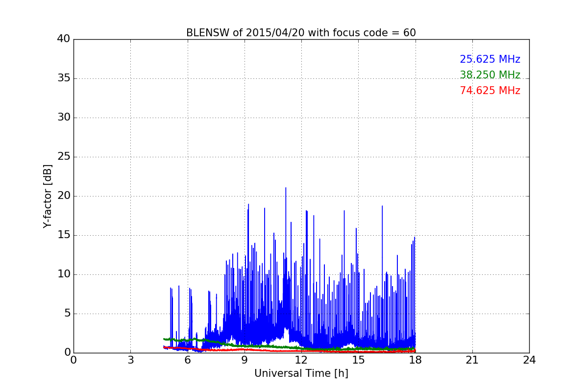The height and width of the screenshot is (392, 588).
Task: Click the y-axis tick label 20
Action: [63, 196]
